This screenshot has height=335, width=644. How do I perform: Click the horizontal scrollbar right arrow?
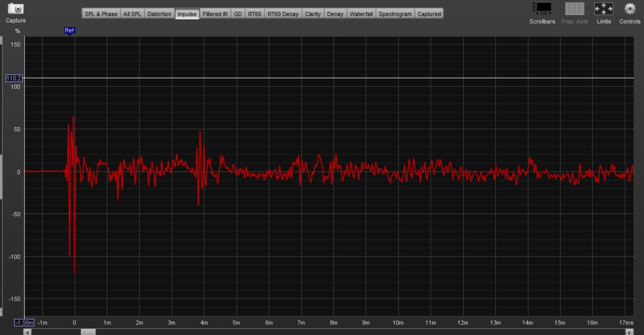coord(630,332)
